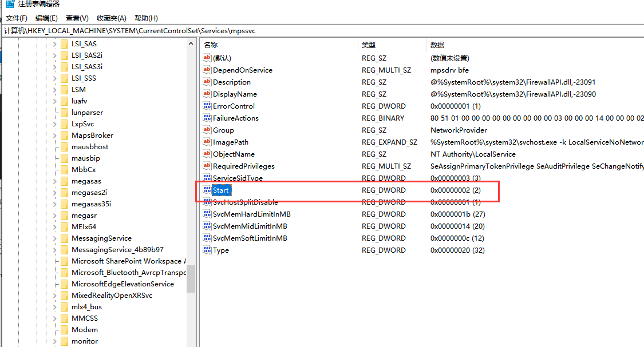644x347 pixels.
Task: Select the MapsBroker folder icon
Action: [x=64, y=135]
